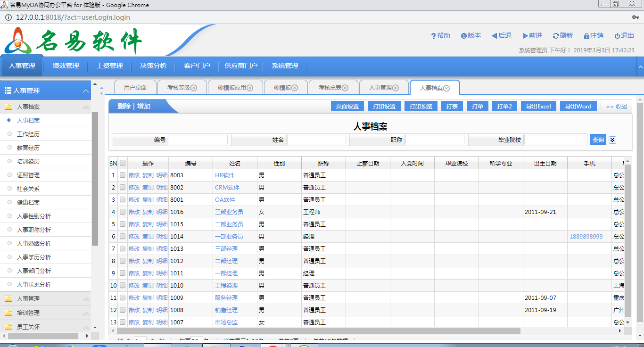
Task: View site information icon in address bar
Action: click(8, 17)
